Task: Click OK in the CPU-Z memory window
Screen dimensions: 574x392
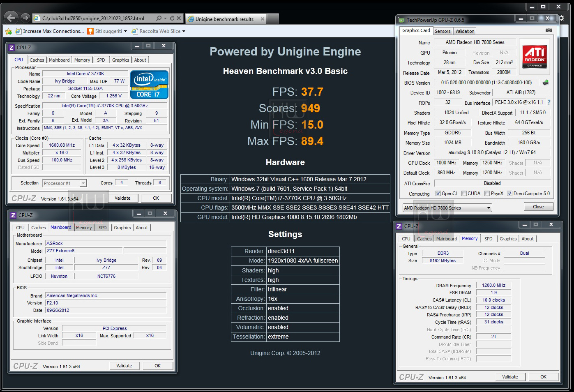Action: coord(544,377)
